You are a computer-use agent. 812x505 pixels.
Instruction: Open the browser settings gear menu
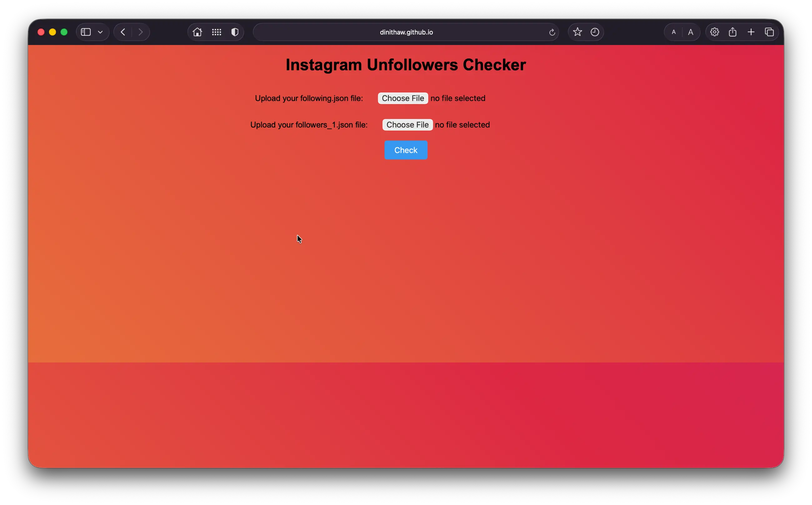click(x=714, y=32)
